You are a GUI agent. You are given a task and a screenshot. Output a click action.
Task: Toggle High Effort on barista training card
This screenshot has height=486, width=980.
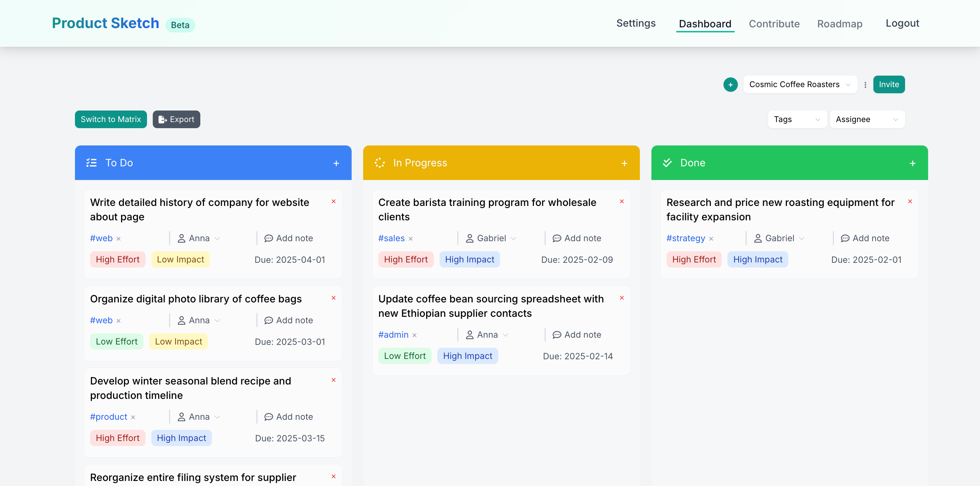[x=406, y=260]
